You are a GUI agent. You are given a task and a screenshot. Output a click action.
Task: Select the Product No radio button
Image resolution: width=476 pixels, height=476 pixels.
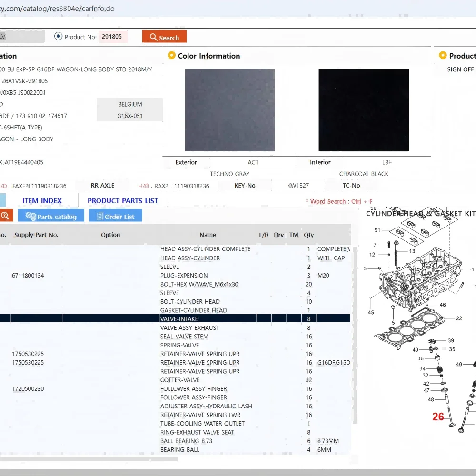59,36
